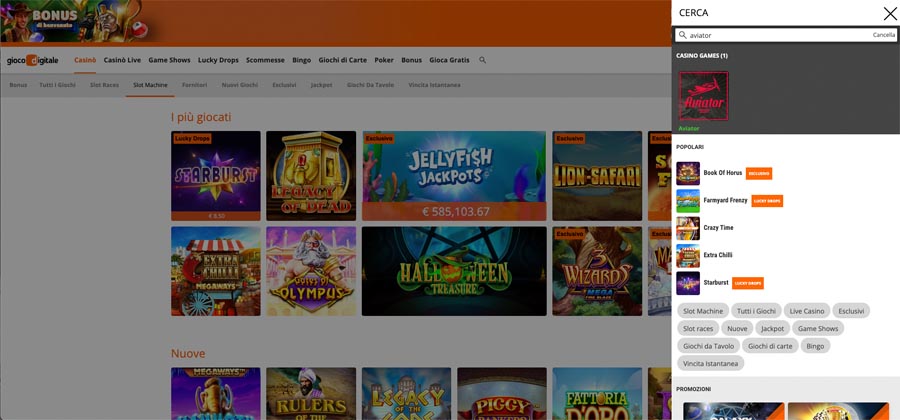This screenshot has height=420, width=900.
Task: Open the Extra Chilli Megaways game tile
Action: [216, 271]
